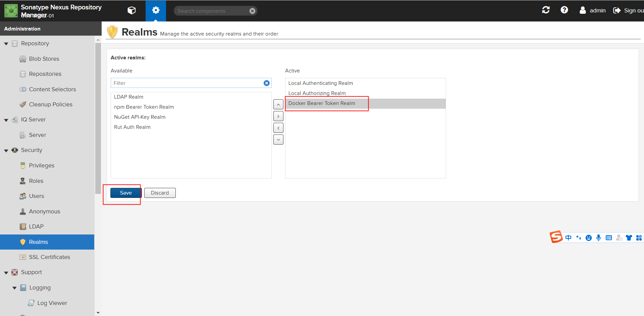The width and height of the screenshot is (644, 316).
Task: Click Sign out in the header
Action: [628, 10]
